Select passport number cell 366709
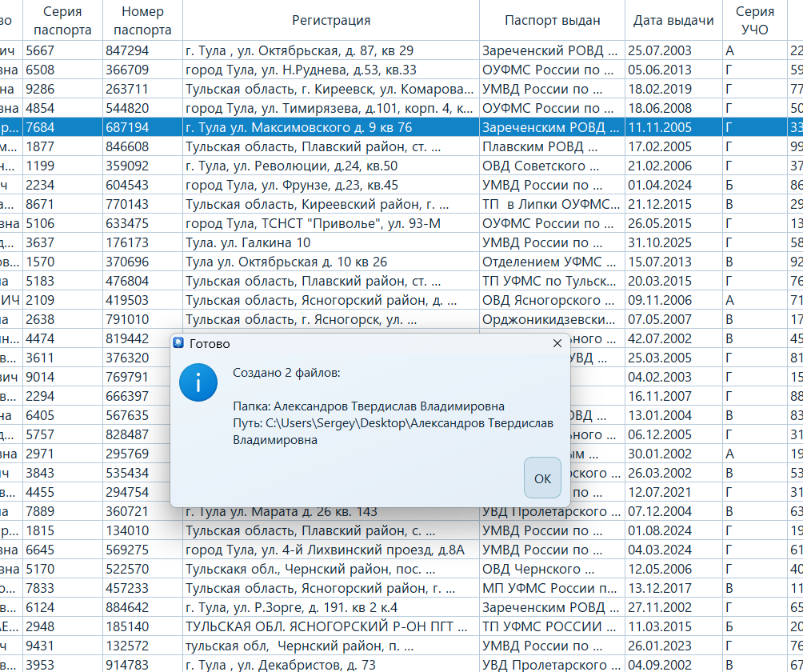Viewport: 803px width, 672px height. click(142, 70)
